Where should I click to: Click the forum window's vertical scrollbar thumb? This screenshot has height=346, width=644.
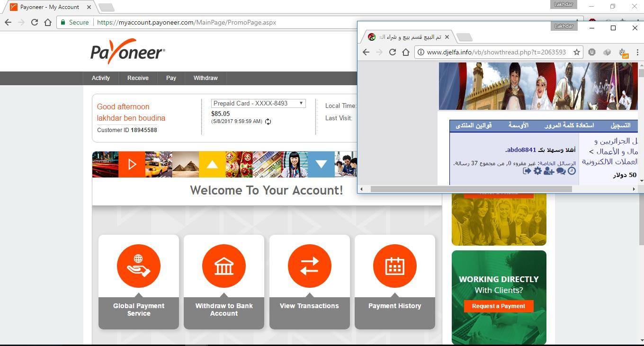coord(641,73)
